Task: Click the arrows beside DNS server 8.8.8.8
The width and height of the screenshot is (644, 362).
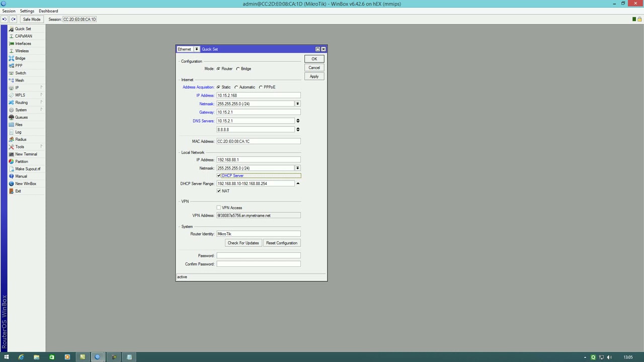Action: click(x=298, y=129)
